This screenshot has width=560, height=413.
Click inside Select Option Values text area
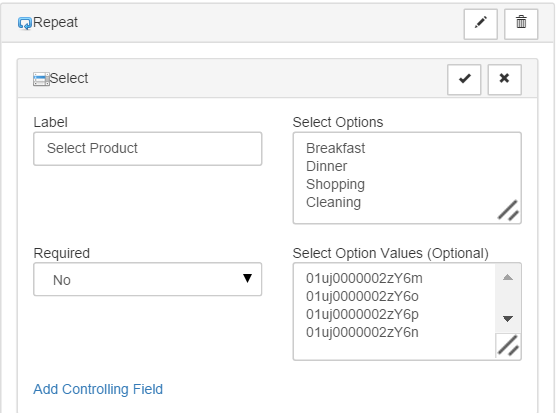tap(395, 311)
